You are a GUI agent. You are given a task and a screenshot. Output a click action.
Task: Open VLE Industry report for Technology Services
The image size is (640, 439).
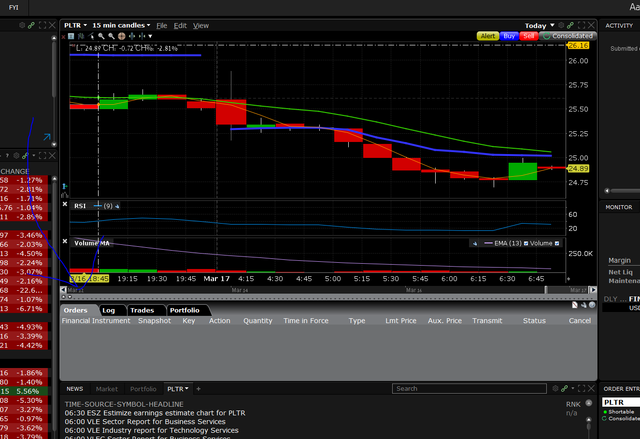point(151,430)
